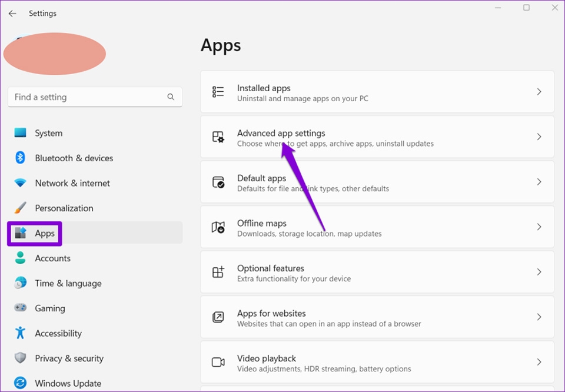Expand Installed apps chevron
Screen dimensions: 565x392
[x=539, y=92]
